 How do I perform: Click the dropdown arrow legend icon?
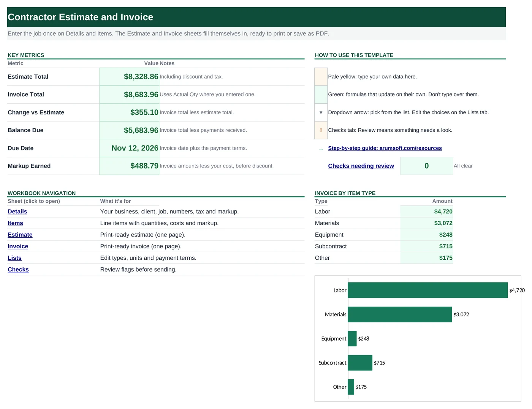click(x=321, y=112)
